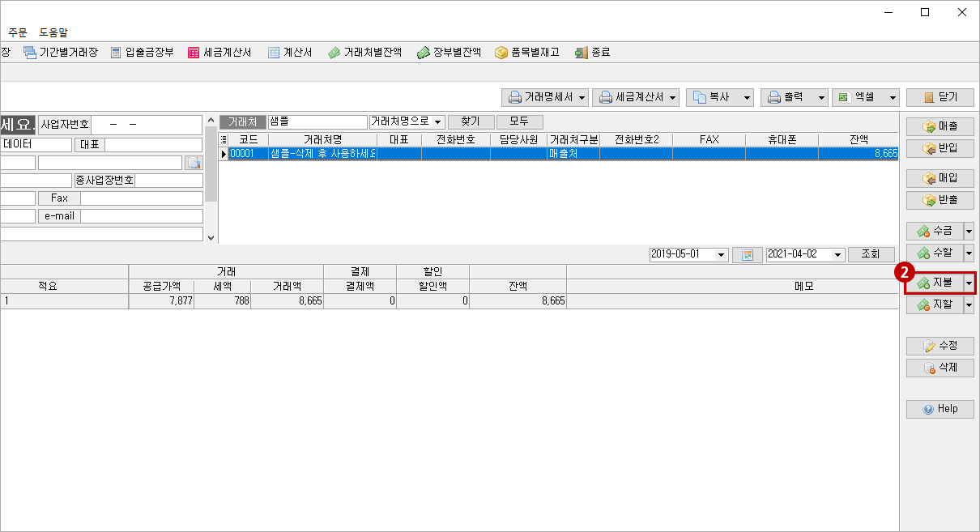Open the 입출금장부 ledger
The image size is (980, 532).
(142, 53)
